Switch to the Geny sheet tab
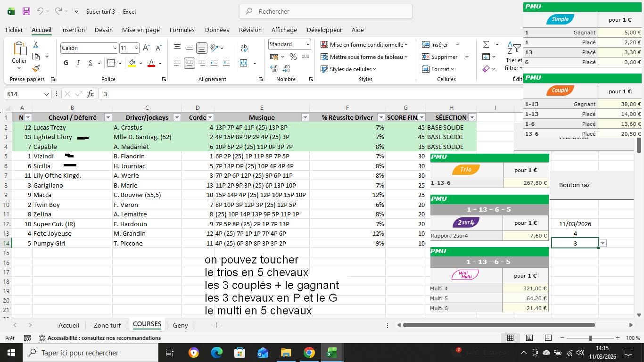Viewport: 644px width, 362px height. [180, 325]
